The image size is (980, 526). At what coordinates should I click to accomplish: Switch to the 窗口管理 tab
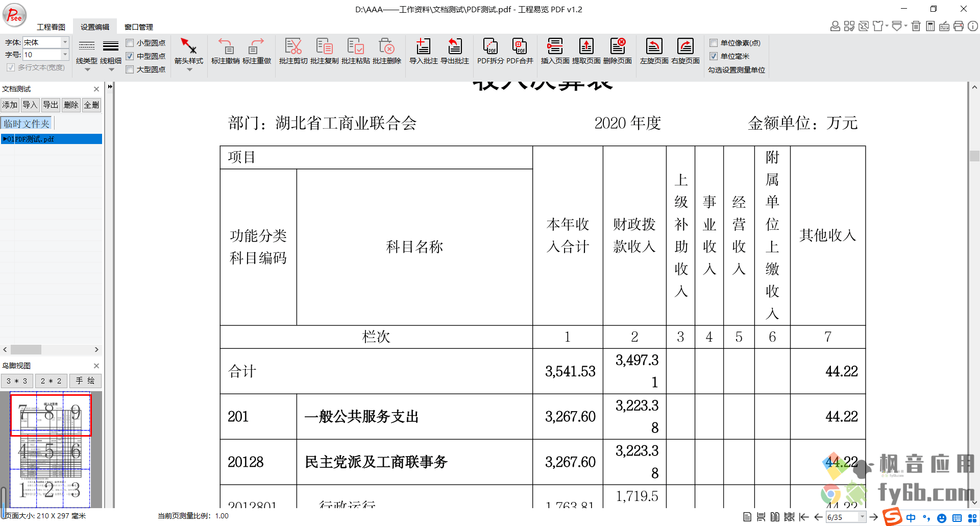(139, 27)
